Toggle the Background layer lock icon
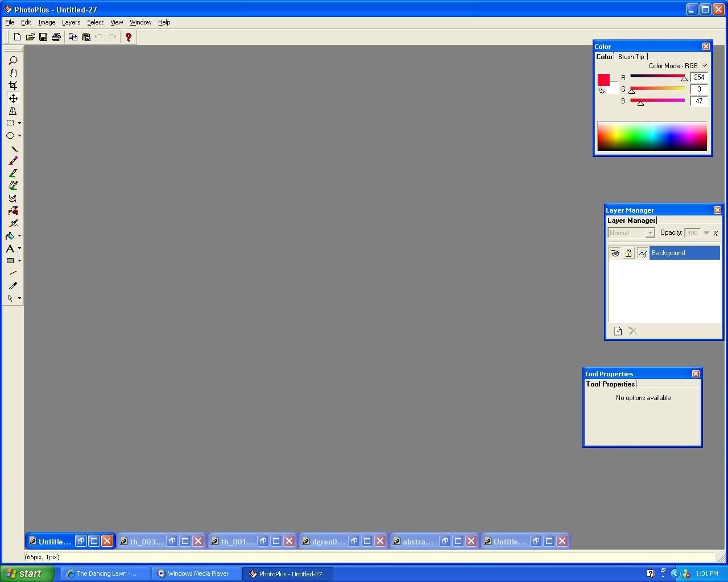728x582 pixels. click(x=628, y=253)
